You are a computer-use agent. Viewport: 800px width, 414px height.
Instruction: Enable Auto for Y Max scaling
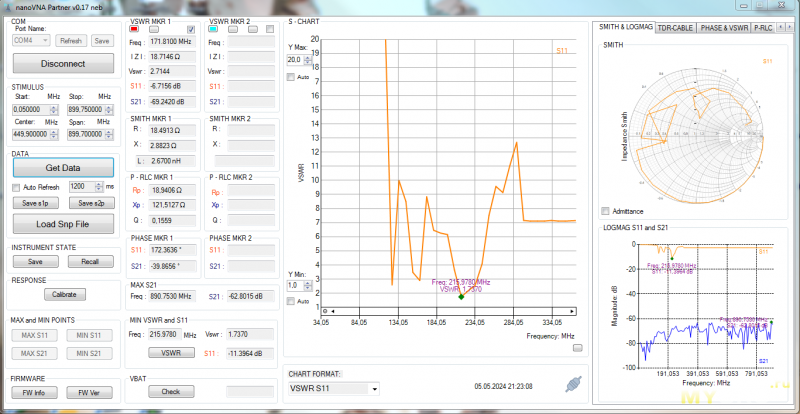[291, 77]
